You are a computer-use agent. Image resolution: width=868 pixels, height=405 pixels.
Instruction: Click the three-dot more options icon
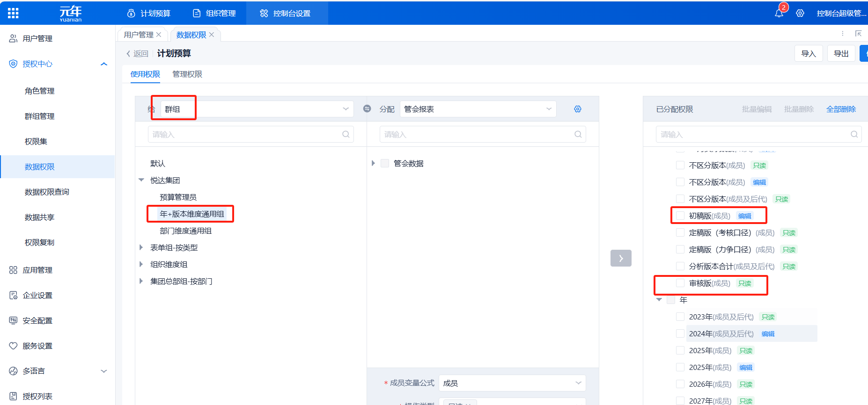point(843,34)
